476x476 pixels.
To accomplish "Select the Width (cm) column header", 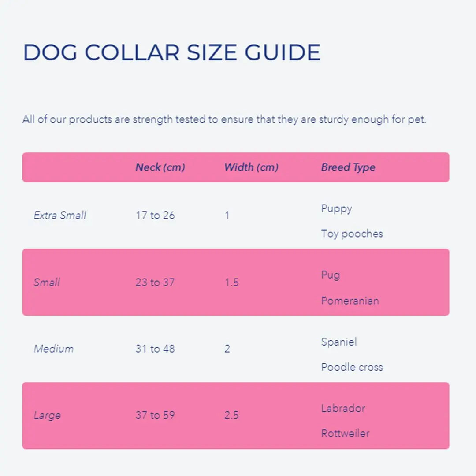I will 251,167.
